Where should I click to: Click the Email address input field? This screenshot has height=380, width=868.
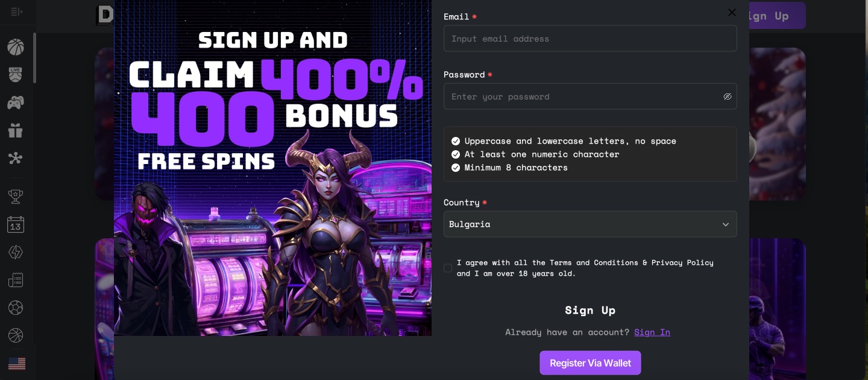pos(590,38)
